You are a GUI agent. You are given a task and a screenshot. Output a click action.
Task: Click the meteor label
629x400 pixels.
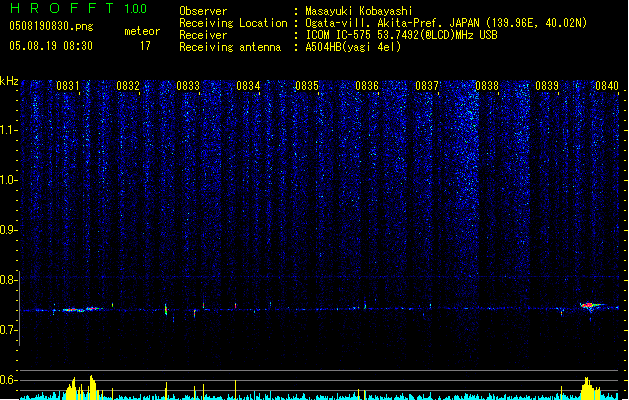[x=142, y=31]
